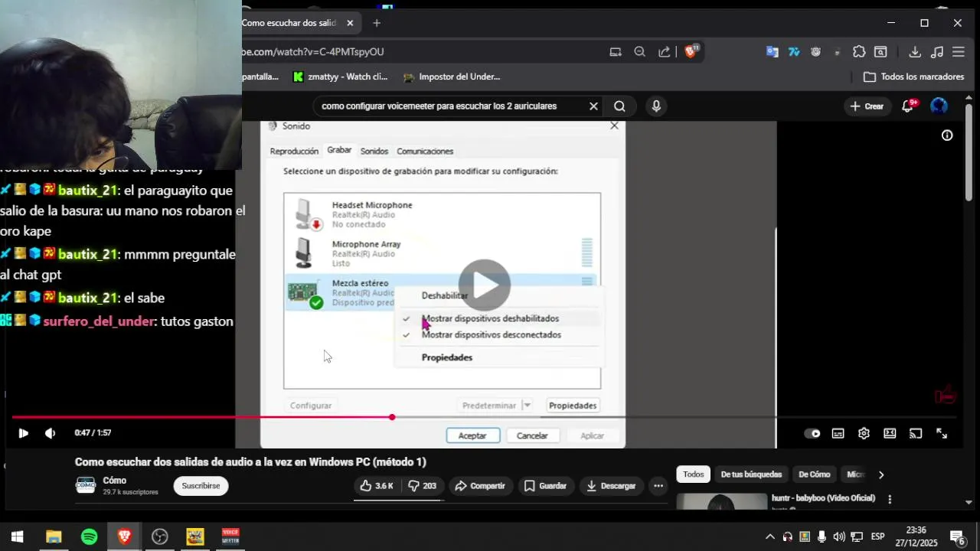Open a new browser tab with plus
Image resolution: width=980 pixels, height=551 pixels.
pyautogui.click(x=377, y=23)
